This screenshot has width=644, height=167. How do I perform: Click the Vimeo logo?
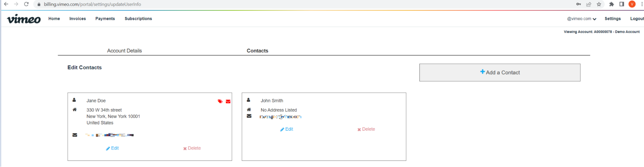[24, 19]
